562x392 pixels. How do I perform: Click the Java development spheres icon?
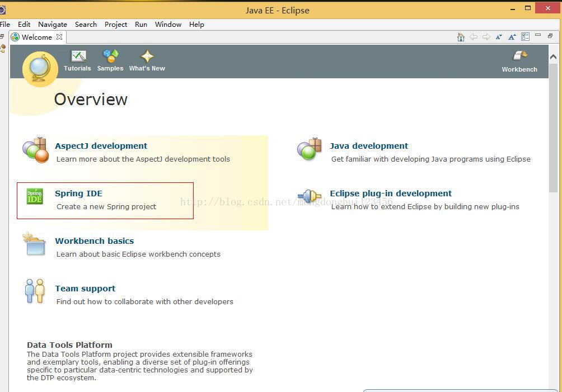point(310,149)
